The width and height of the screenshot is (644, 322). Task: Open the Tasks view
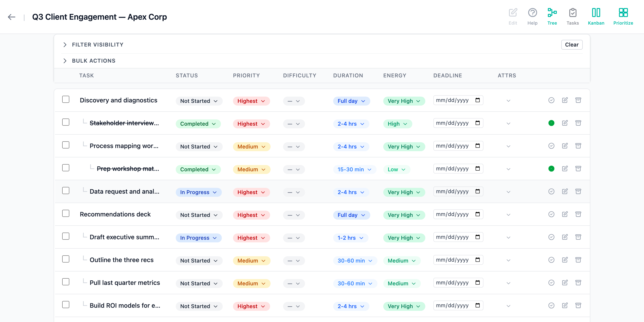[x=572, y=17]
